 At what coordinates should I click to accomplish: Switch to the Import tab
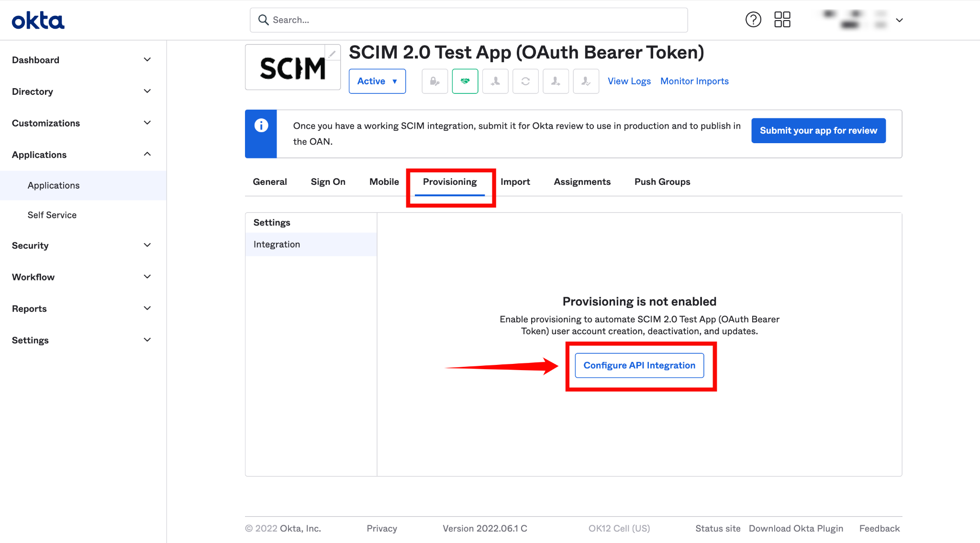[x=515, y=182]
